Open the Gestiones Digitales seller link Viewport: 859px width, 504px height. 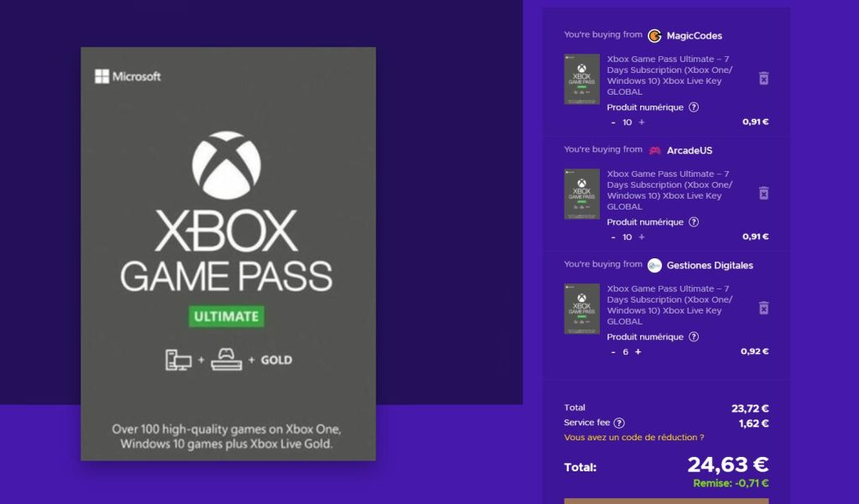(x=710, y=265)
